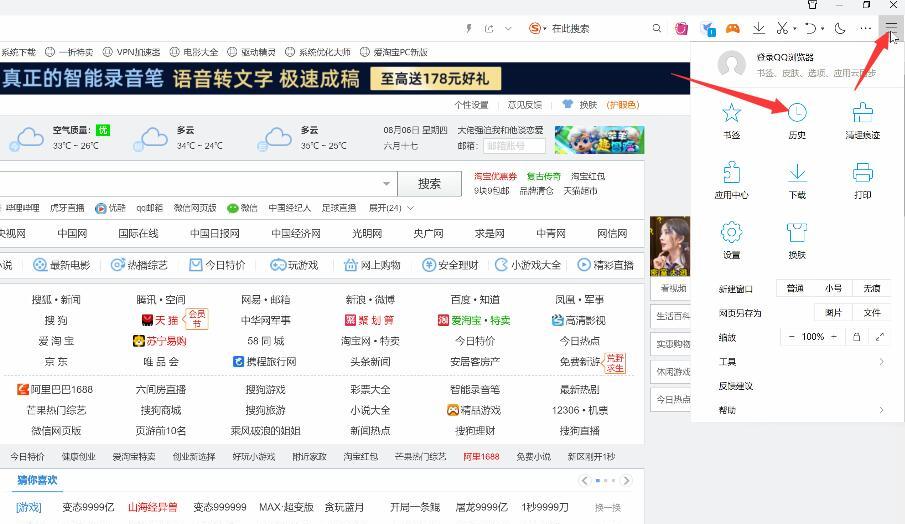Click the 搜索 search button
This screenshot has width=905, height=524.
[429, 184]
